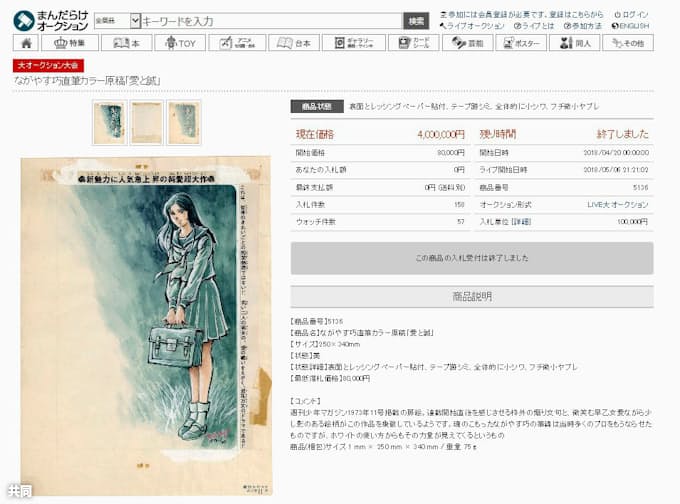Click the keyword search input field

(270, 20)
